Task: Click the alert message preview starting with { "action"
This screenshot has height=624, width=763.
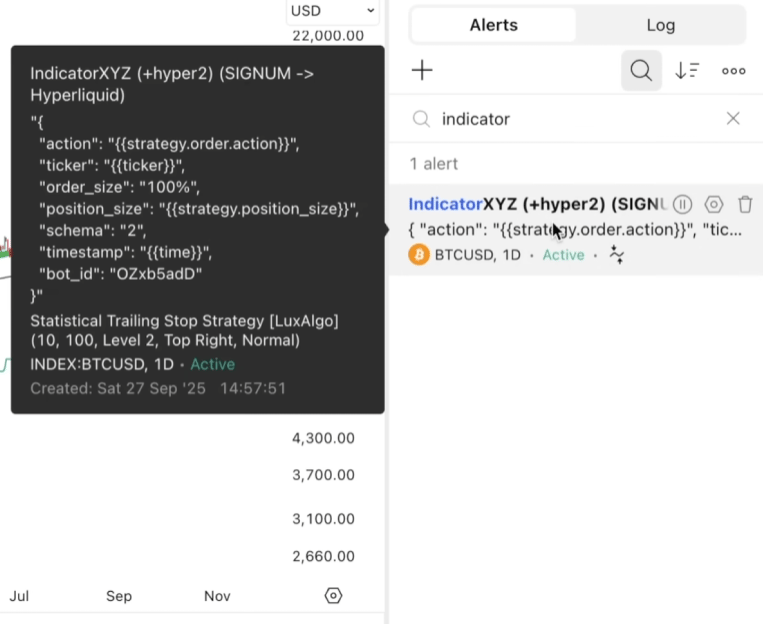Action: [575, 229]
